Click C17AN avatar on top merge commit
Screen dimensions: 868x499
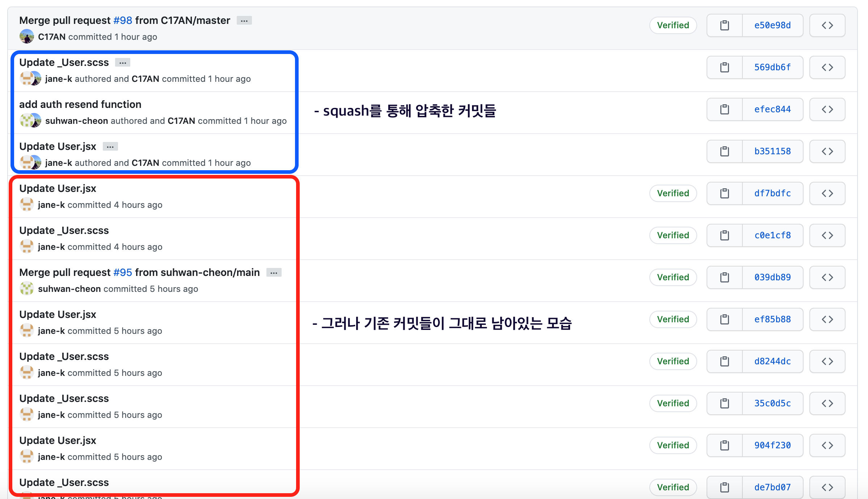(27, 37)
